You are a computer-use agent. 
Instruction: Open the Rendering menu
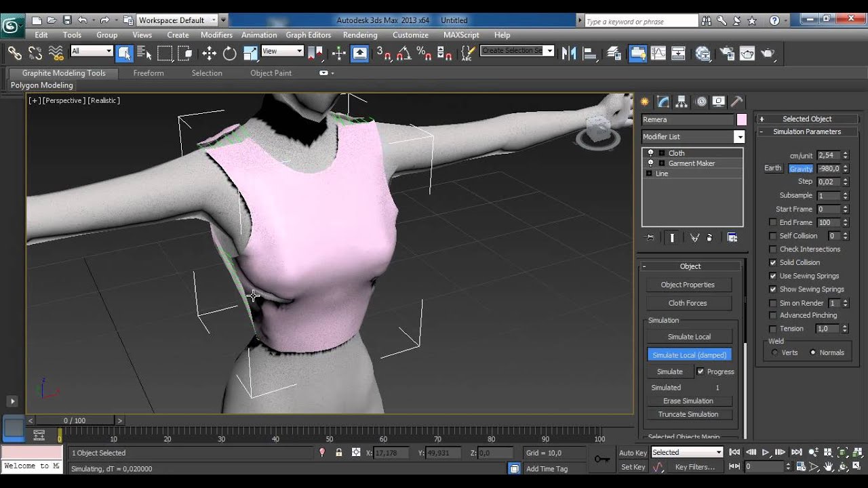(360, 35)
